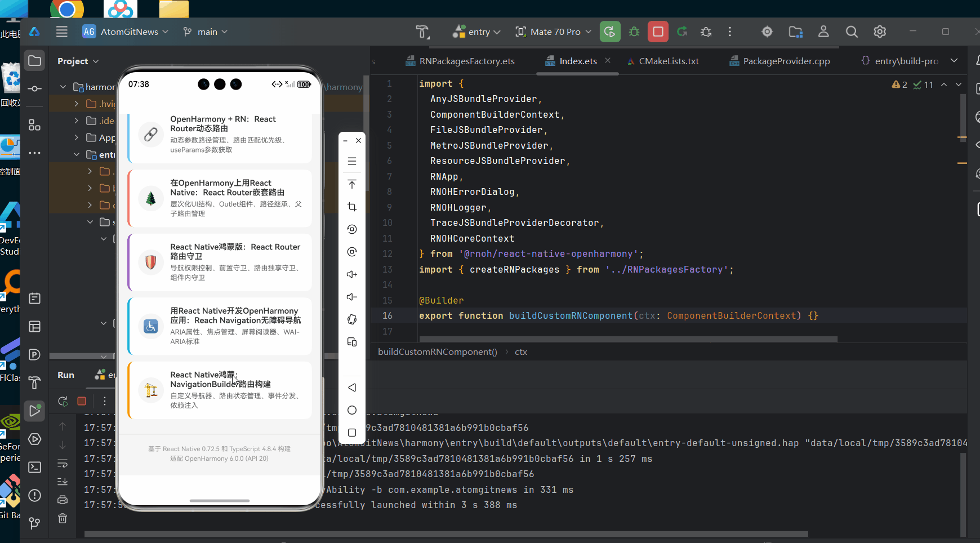980x543 pixels.
Task: Switch to PackageProvider.cpp tab
Action: click(780, 61)
